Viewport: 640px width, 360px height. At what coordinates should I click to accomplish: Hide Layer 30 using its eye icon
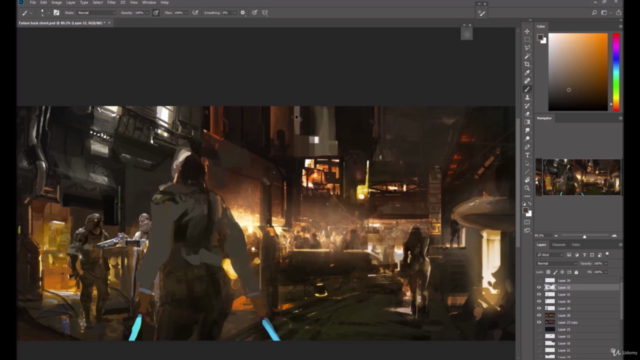539,301
